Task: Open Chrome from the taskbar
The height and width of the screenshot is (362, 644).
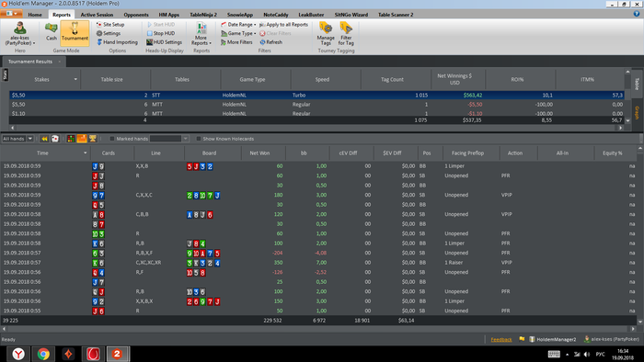Action: coord(43,354)
